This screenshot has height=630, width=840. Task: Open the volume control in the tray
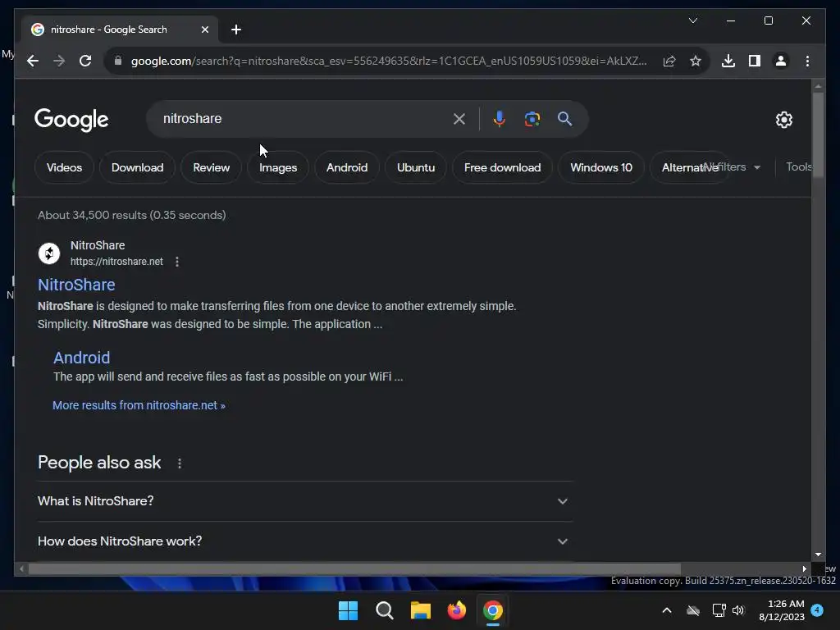(x=738, y=610)
